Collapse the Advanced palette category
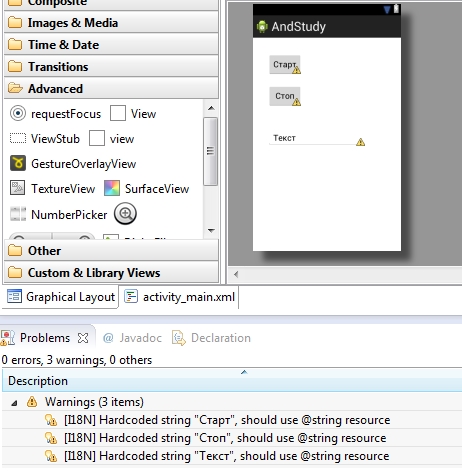The height and width of the screenshot is (472, 462). [111, 89]
